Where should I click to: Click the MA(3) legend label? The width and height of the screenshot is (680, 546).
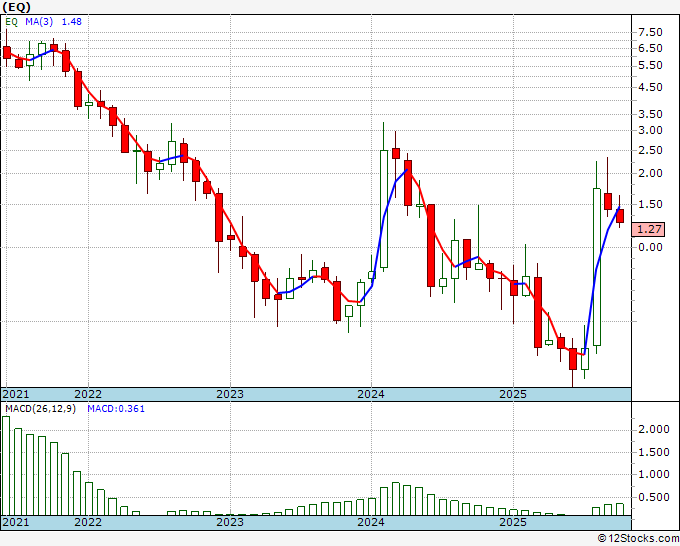pos(39,22)
